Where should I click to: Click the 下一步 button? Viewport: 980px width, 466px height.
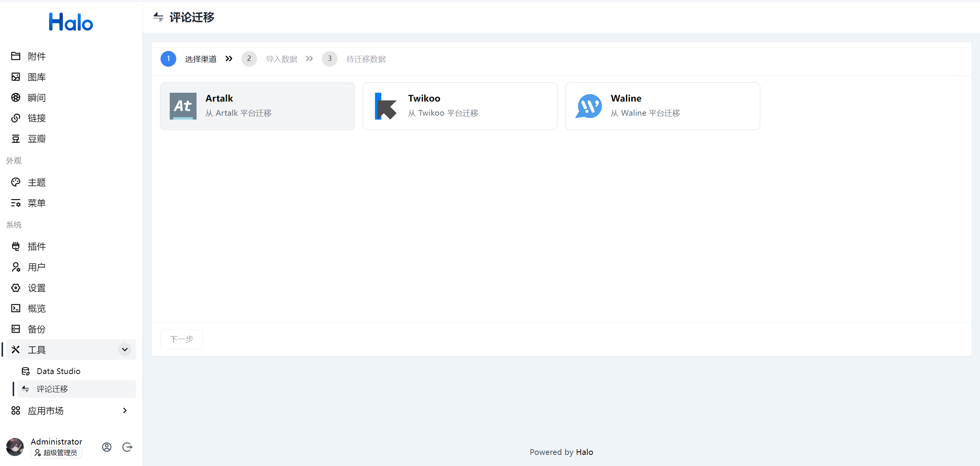click(x=182, y=339)
